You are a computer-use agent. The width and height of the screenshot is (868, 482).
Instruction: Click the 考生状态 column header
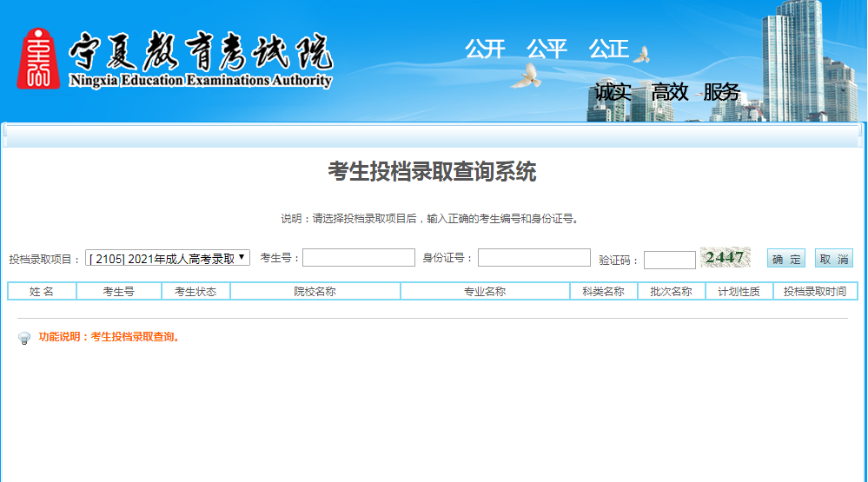click(195, 292)
